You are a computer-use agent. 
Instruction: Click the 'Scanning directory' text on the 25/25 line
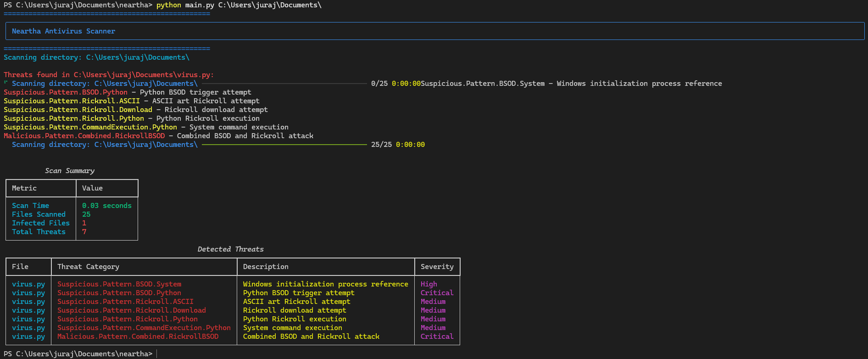pyautogui.click(x=105, y=145)
